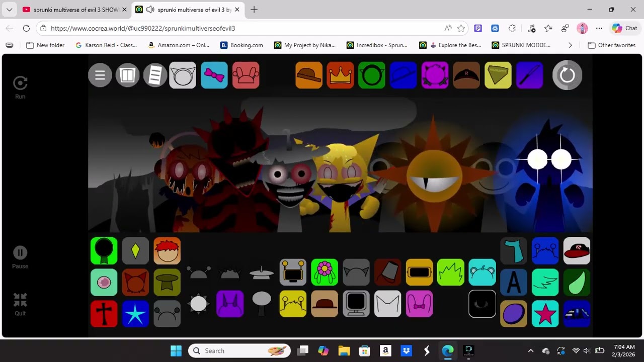Choose the green black-circle ribbon icon
The height and width of the screenshot is (362, 644).
(x=104, y=251)
